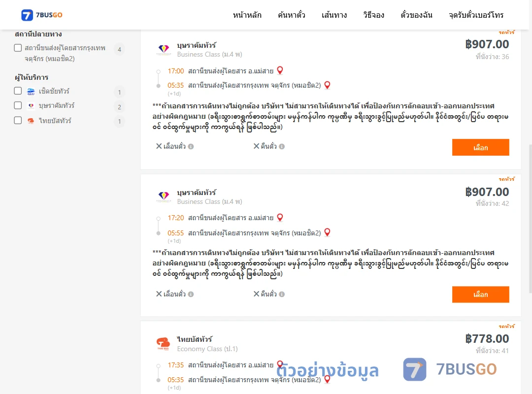Viewport: 532px width, 394px height.
Task: Open map pin for 17:20 แม่สาย departure
Action: coord(280,218)
